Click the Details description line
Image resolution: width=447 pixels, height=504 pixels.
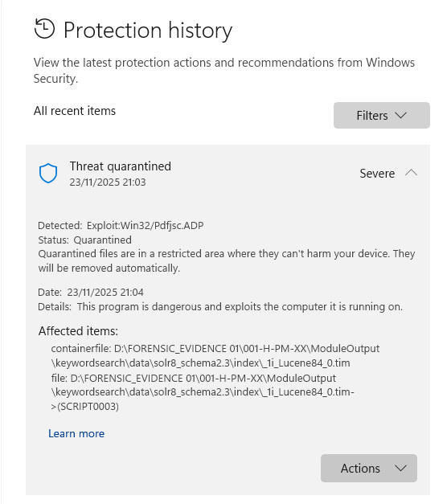(220, 306)
